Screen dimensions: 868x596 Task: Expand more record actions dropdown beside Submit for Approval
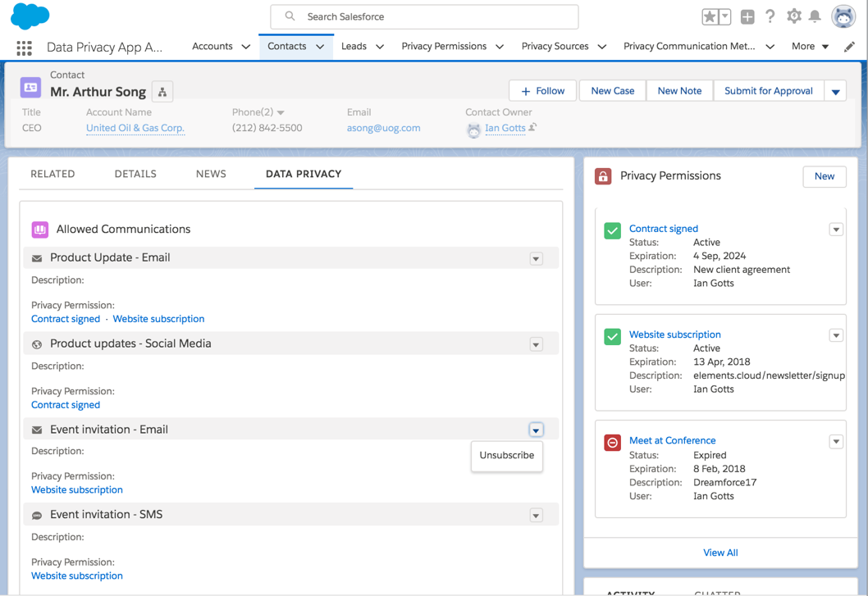coord(835,91)
